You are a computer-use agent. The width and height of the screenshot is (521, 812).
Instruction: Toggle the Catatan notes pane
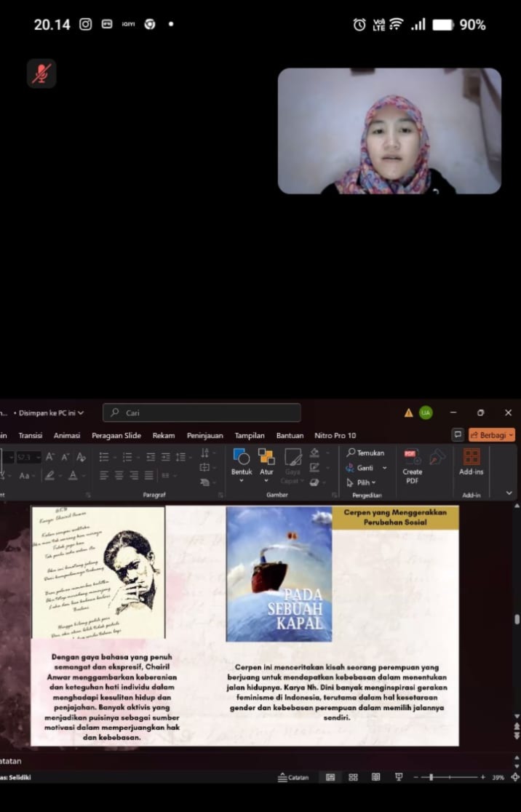point(293,777)
